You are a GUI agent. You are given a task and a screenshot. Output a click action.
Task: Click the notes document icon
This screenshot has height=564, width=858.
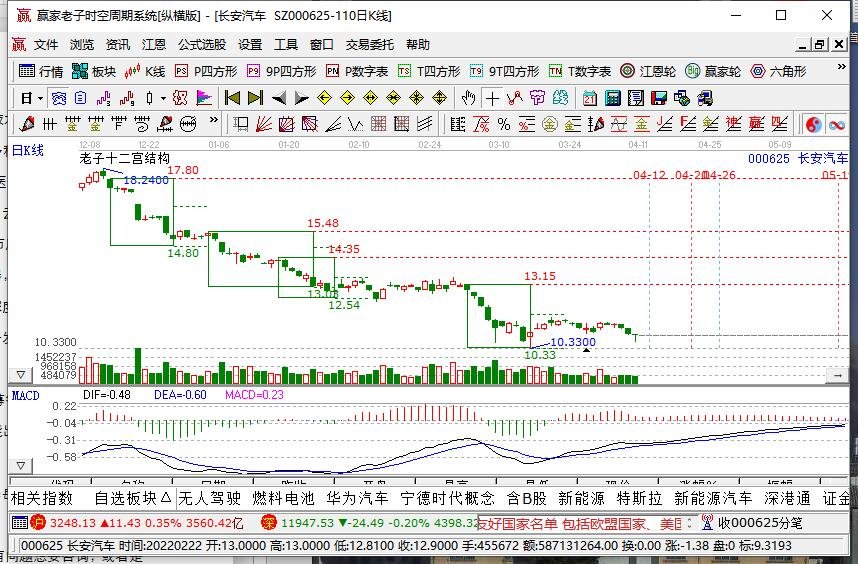[x=636, y=98]
